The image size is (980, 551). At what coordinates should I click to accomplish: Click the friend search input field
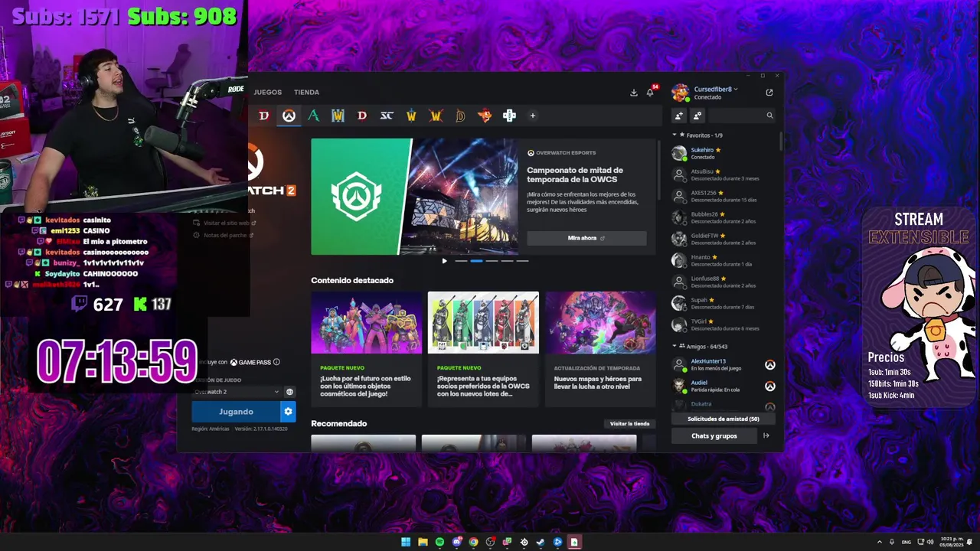[x=741, y=116]
